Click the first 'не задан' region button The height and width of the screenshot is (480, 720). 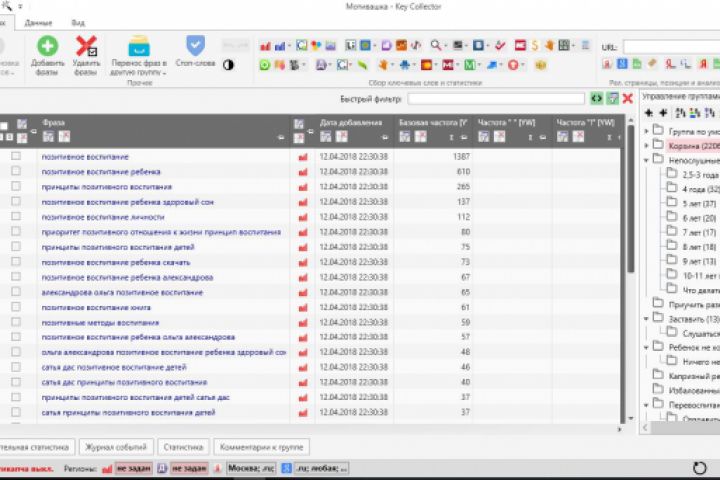pyautogui.click(x=134, y=468)
